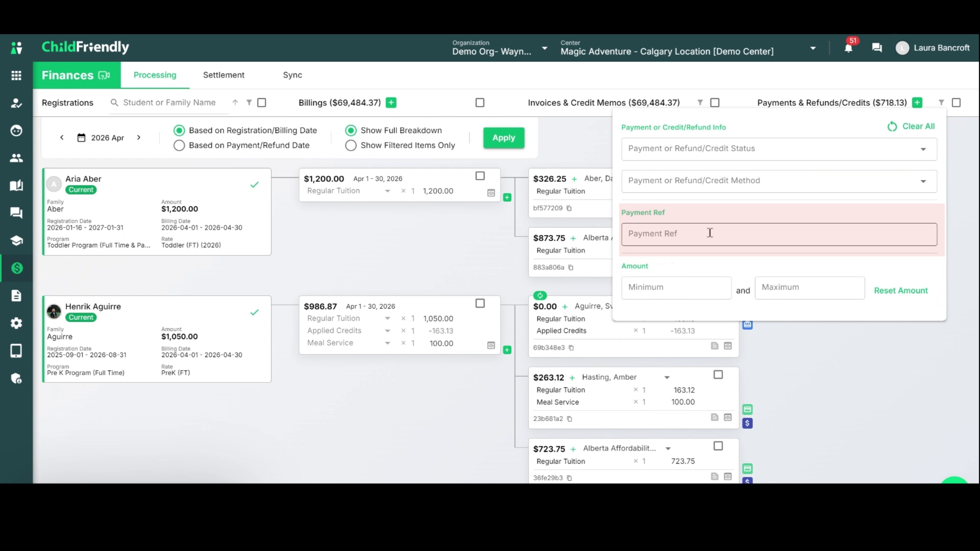Go to next month arrow
The width and height of the screenshot is (980, 551).
pos(139,138)
